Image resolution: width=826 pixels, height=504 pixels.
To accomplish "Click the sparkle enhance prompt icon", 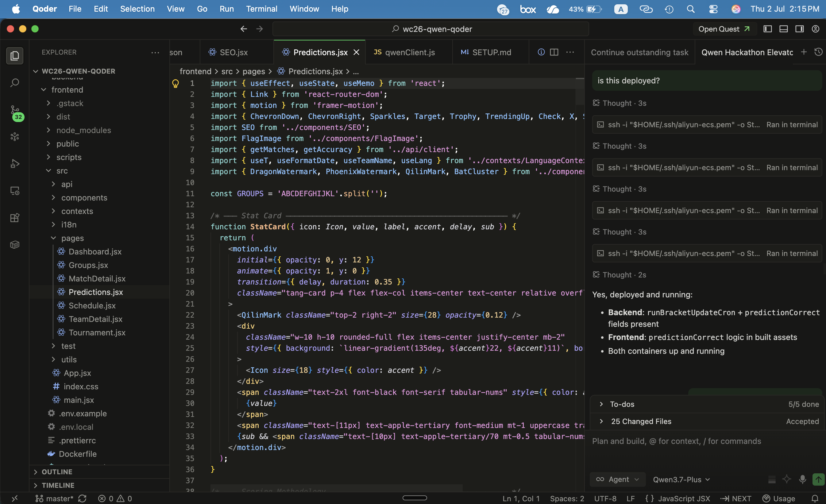I will pyautogui.click(x=786, y=479).
